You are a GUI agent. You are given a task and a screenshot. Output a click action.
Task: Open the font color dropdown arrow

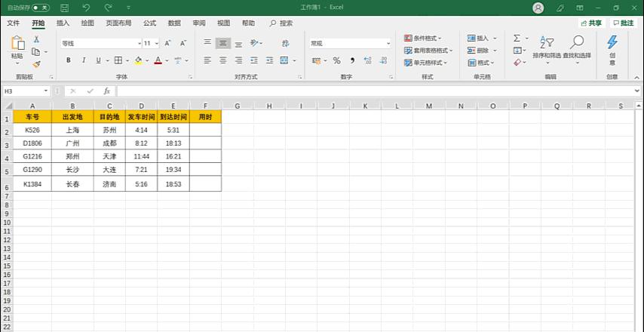pyautogui.click(x=167, y=60)
